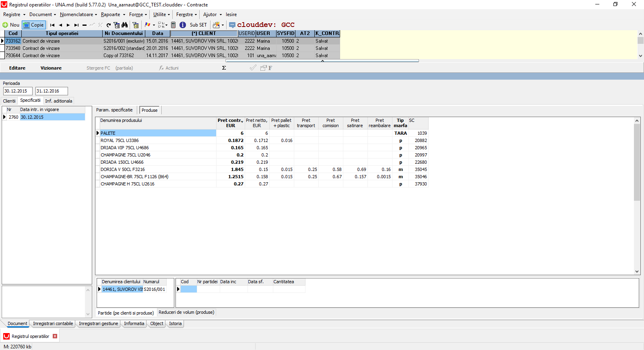Viewport: 644px width, 350px height.
Task: Select the DORICA V 50CL F3216 product row
Action: click(262, 169)
